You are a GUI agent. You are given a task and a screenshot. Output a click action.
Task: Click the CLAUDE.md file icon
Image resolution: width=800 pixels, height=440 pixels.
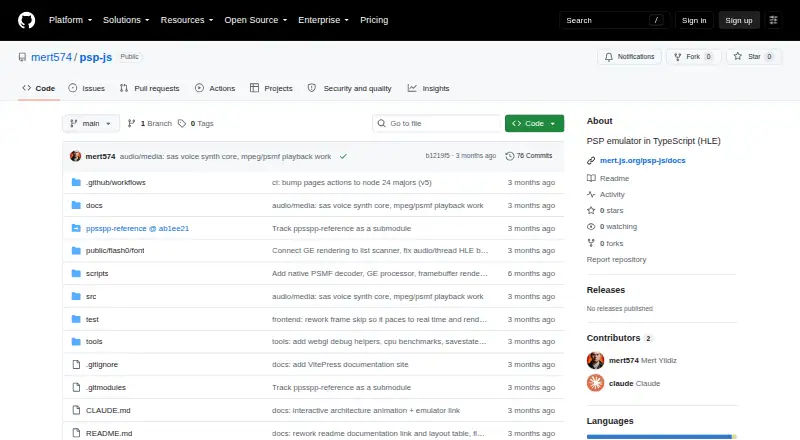[x=76, y=410]
